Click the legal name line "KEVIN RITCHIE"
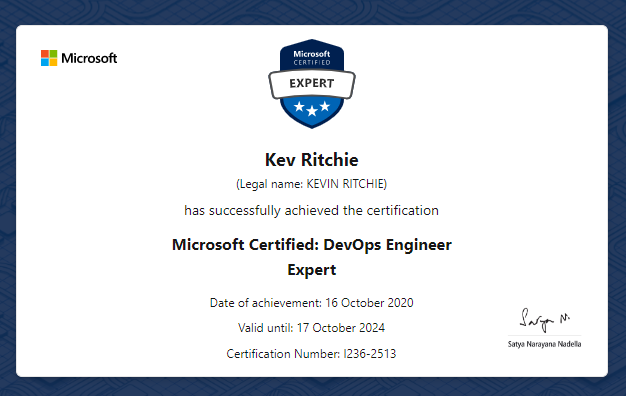The image size is (626, 396). [312, 184]
